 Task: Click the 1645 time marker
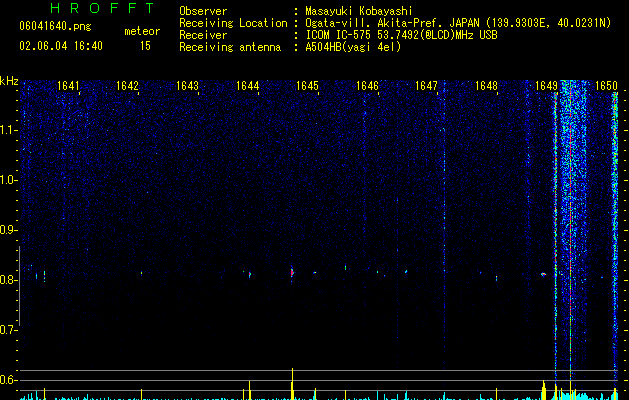[x=307, y=86]
